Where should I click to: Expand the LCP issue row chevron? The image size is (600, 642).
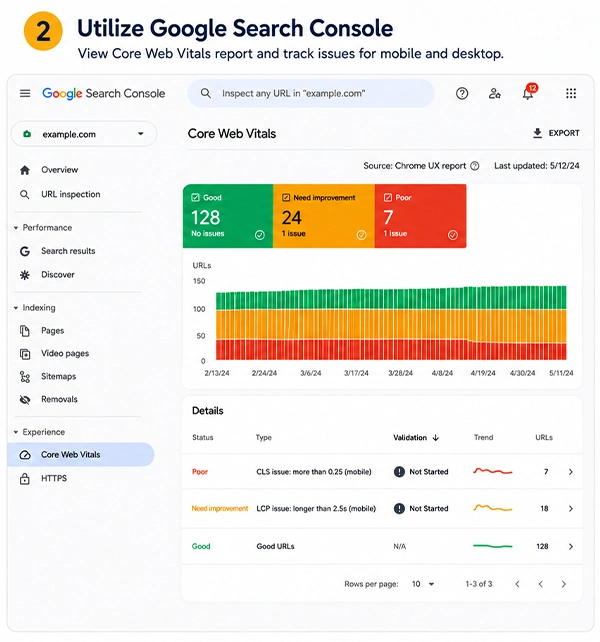point(571,509)
